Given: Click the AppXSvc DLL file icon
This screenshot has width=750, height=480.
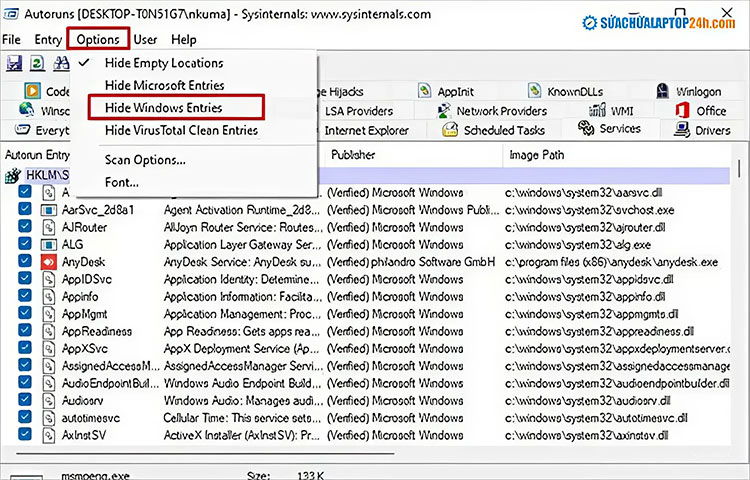Looking at the screenshot, I should coord(49,349).
